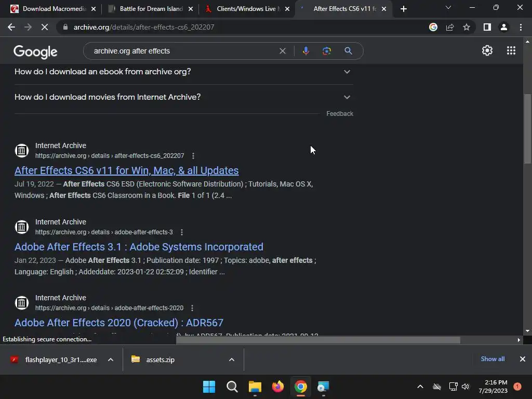The image size is (532, 399).
Task: Open Adobe After Effects 3.1 result link
Action: (x=139, y=247)
